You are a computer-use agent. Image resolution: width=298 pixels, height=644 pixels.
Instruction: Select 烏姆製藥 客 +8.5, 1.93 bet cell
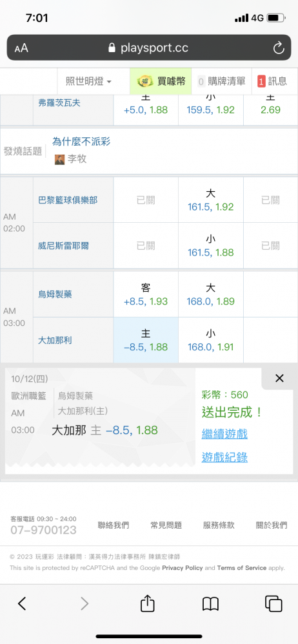[146, 294]
